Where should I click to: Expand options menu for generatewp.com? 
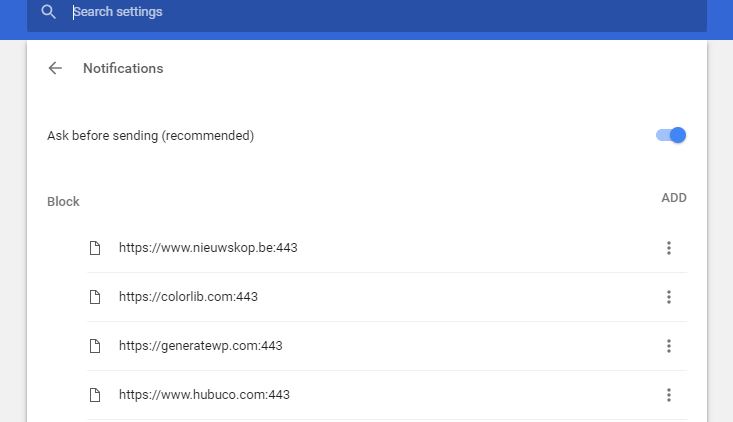pos(669,346)
